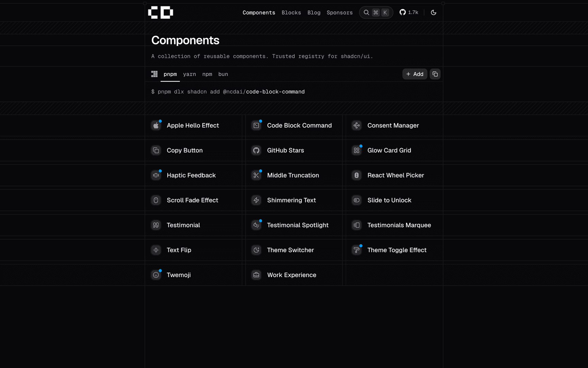This screenshot has height=368, width=588.
Task: Click the Text Flip icon
Action: point(156,250)
